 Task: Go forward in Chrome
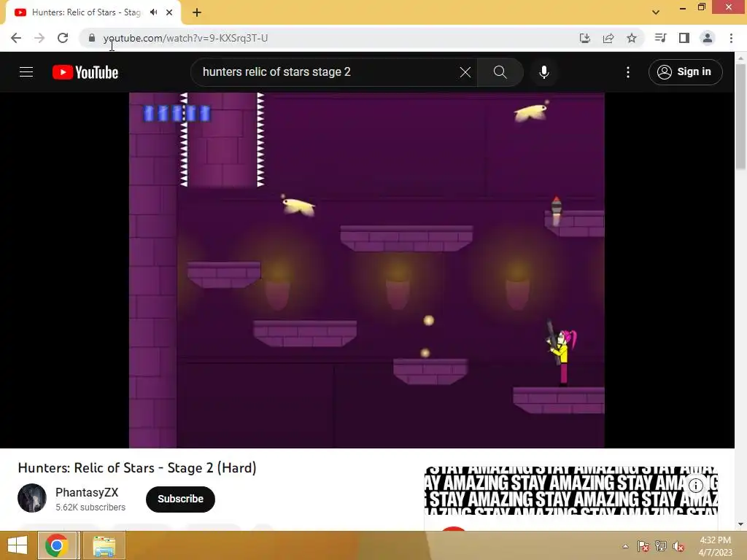[39, 38]
